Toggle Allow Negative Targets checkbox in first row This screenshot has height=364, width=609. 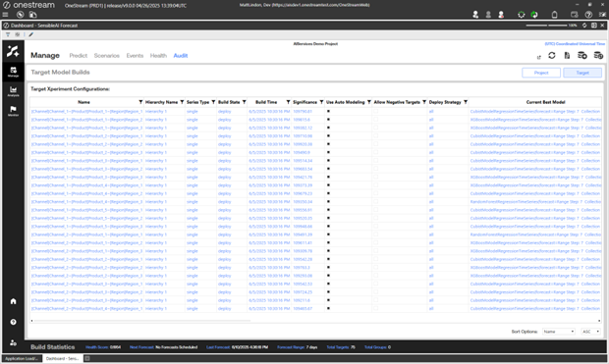(x=375, y=111)
